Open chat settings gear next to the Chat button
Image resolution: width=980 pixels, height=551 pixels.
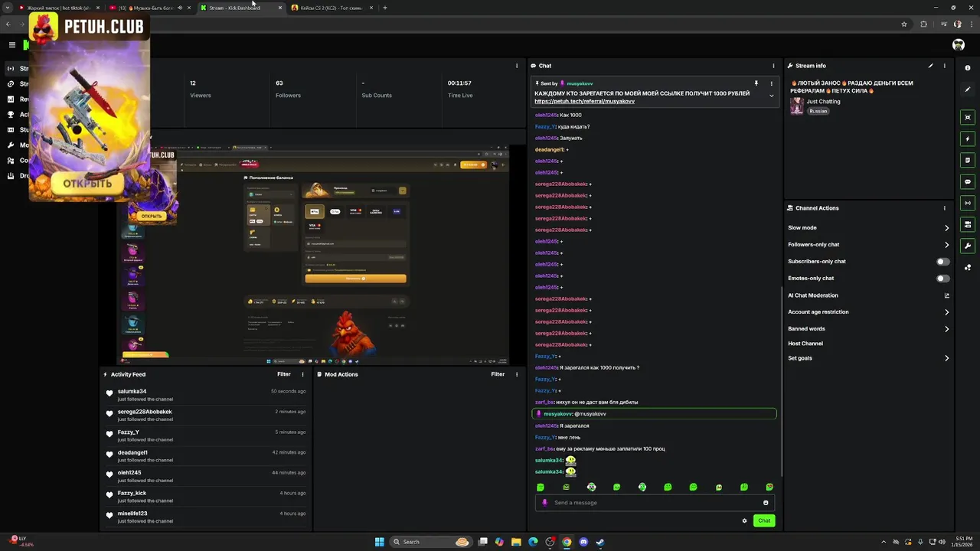(744, 520)
